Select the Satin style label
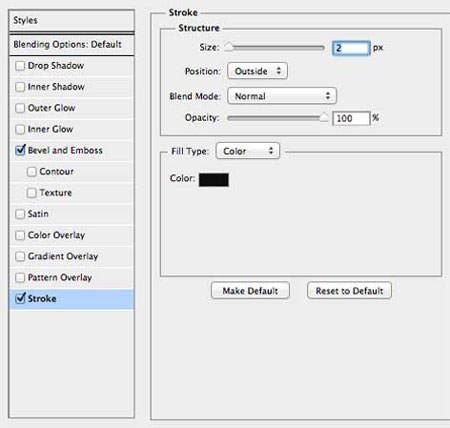Viewport: 450px width, 428px height. [38, 214]
